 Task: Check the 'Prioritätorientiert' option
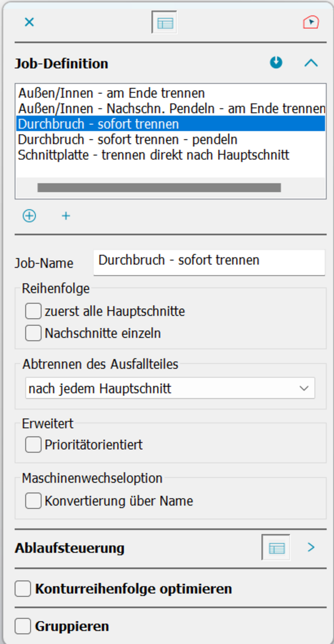click(33, 445)
